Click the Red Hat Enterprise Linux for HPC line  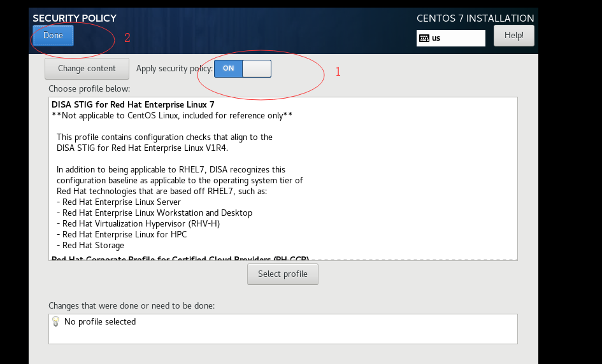coord(122,234)
